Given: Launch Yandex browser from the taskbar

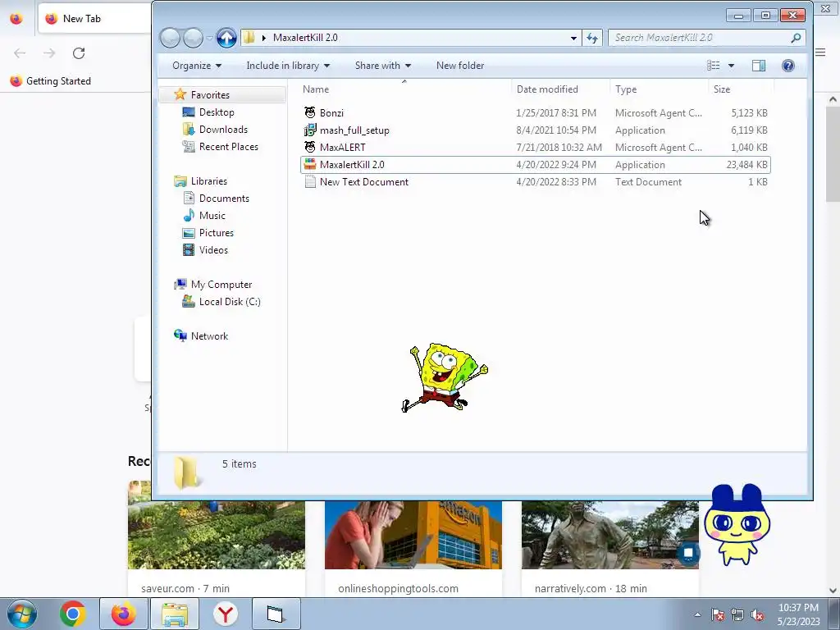Looking at the screenshot, I should pos(226,614).
